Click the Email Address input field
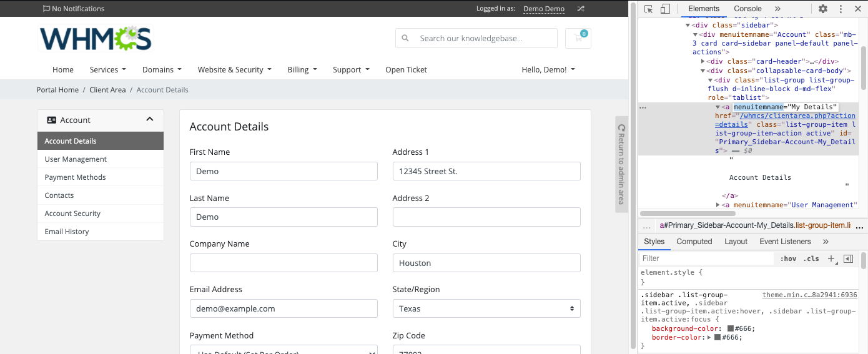 [284, 308]
